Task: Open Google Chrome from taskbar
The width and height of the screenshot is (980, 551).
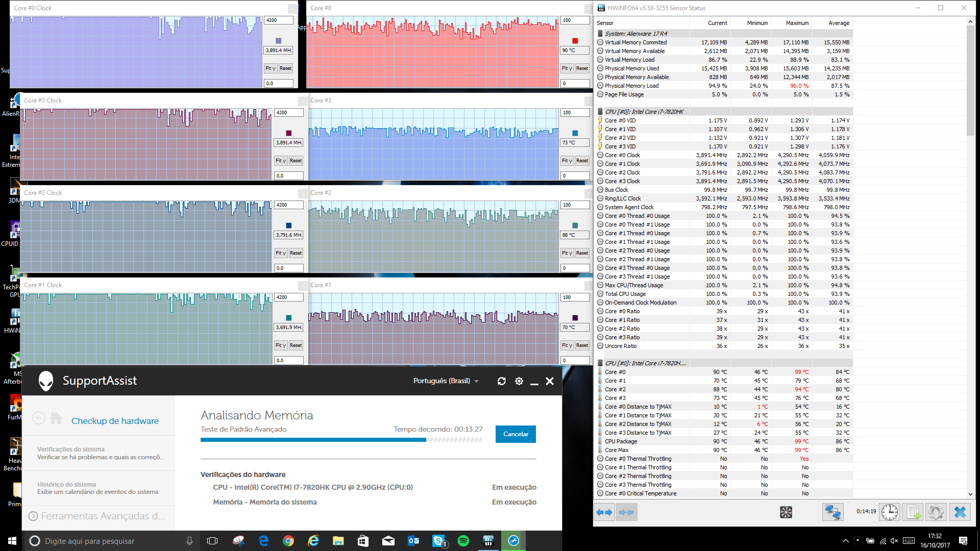Action: coord(288,541)
